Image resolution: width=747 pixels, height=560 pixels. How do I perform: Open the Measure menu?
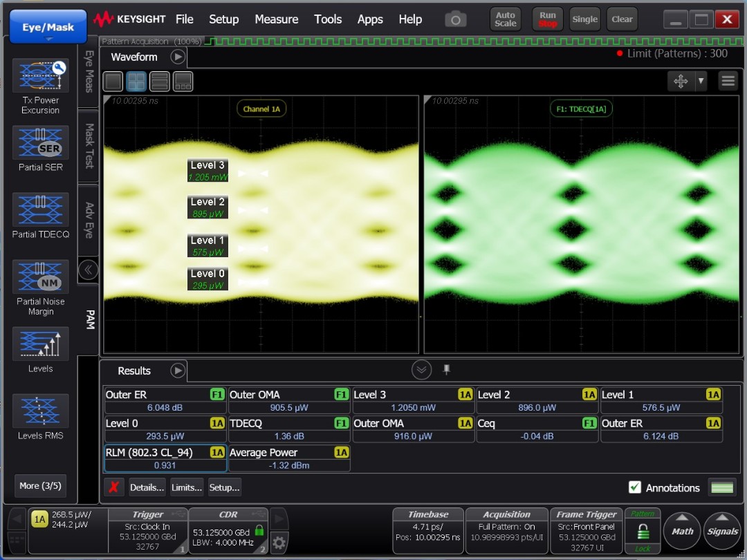(276, 19)
